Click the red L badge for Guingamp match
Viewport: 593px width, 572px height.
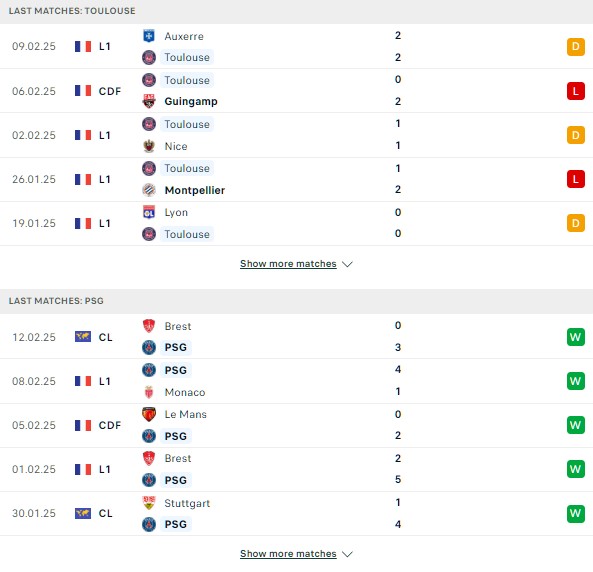pos(576,91)
